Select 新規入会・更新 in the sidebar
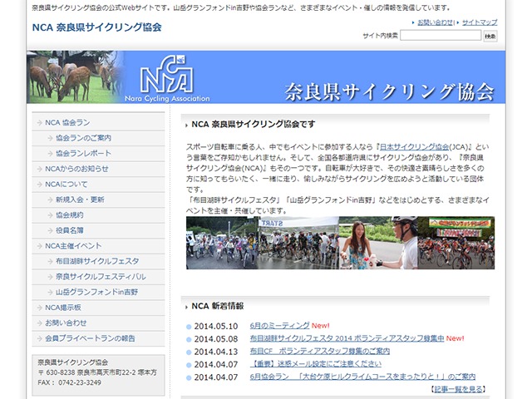Viewport: 532px width, 399px height. tap(98, 199)
